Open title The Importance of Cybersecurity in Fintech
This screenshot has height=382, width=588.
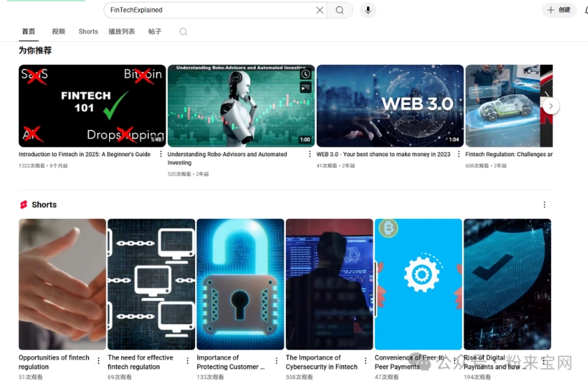(322, 362)
